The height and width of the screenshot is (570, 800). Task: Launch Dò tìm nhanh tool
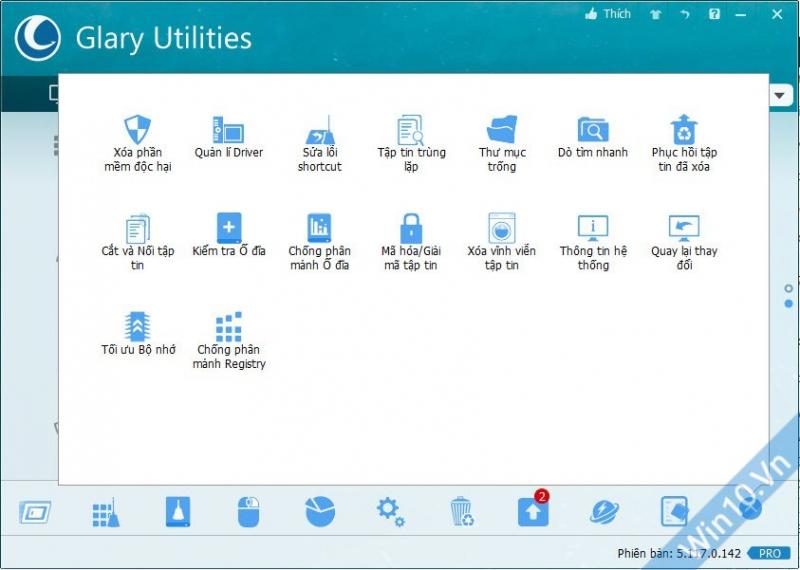pyautogui.click(x=593, y=137)
